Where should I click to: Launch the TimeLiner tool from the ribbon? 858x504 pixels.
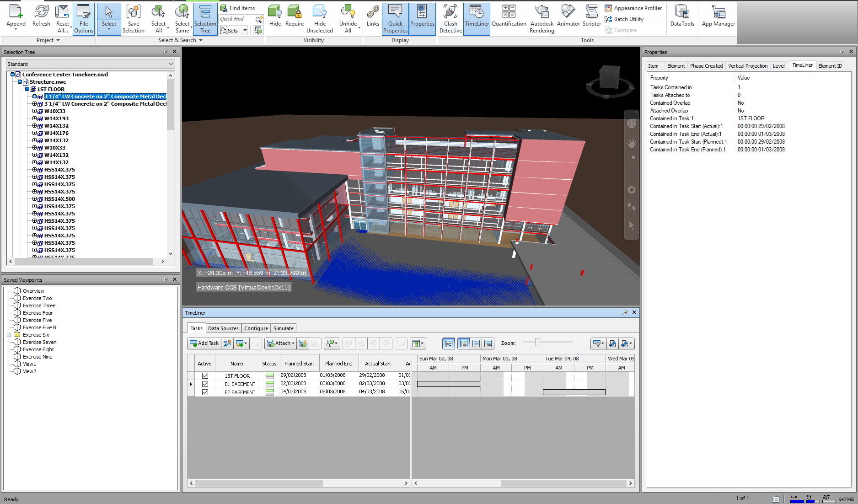(x=476, y=18)
